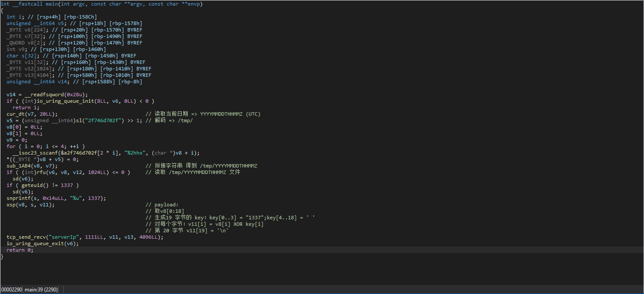Click the "return 0;" statement line
This screenshot has height=294, width=644.
pos(19,250)
